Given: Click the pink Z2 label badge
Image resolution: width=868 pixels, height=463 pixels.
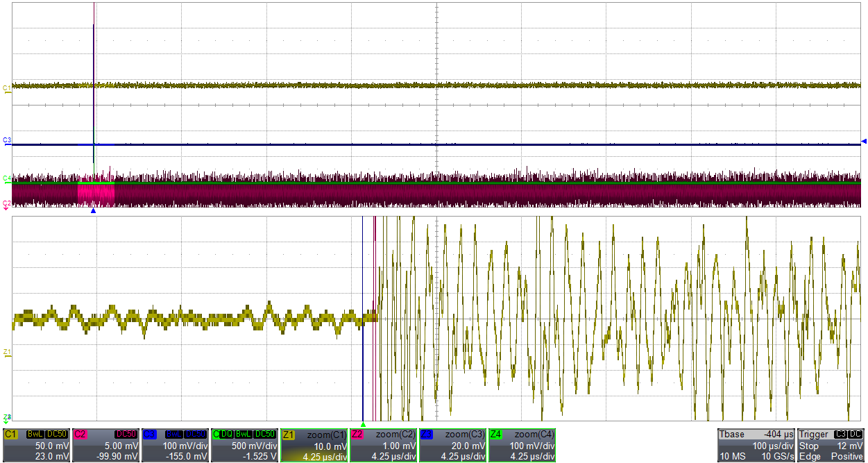Looking at the screenshot, I should point(358,434).
